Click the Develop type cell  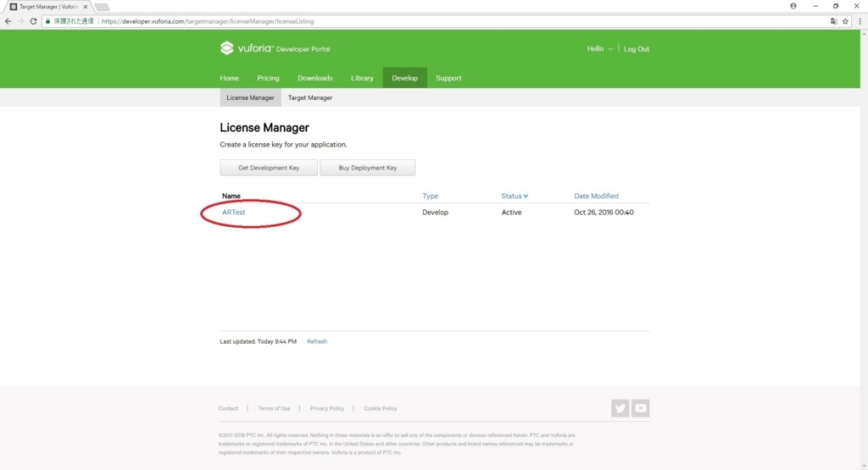pos(435,213)
